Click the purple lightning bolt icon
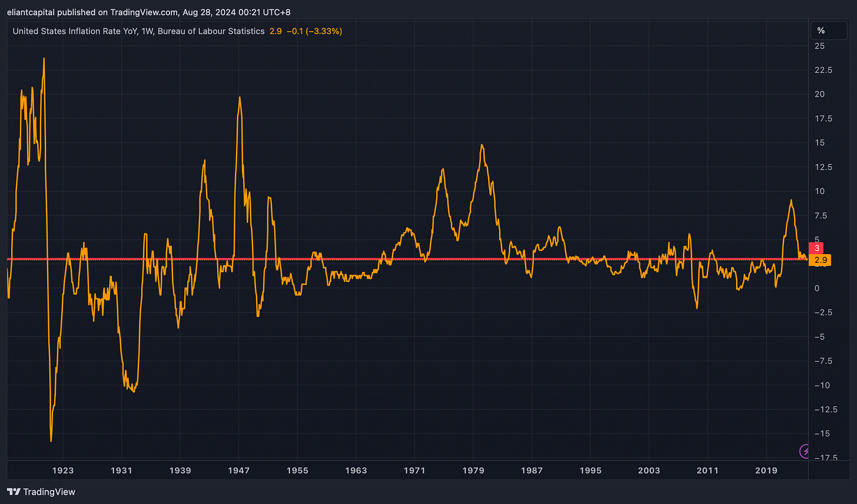Screen dimensions: 857x504 (805, 451)
